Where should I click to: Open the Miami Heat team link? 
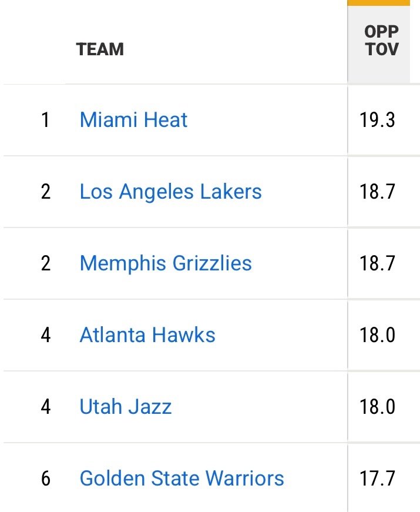point(133,120)
